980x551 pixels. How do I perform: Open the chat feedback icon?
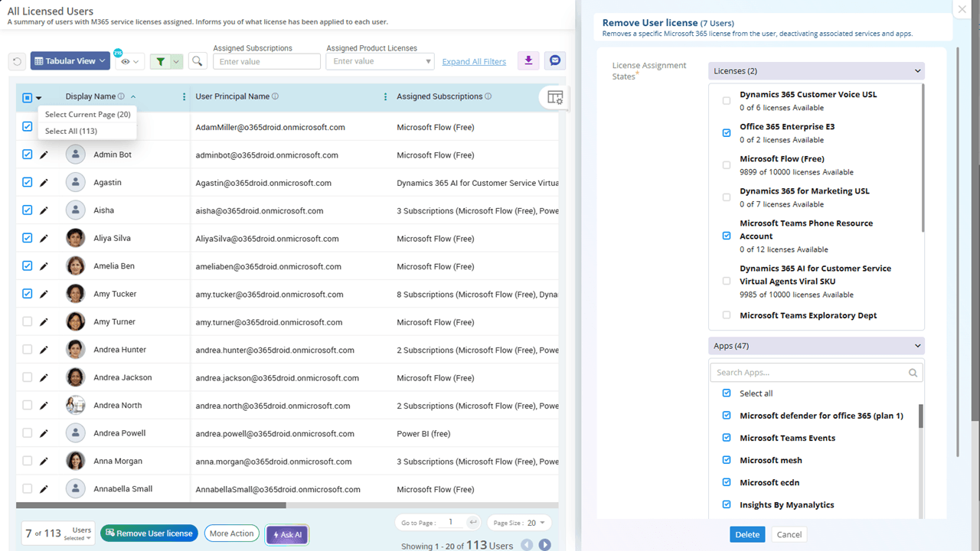(556, 60)
